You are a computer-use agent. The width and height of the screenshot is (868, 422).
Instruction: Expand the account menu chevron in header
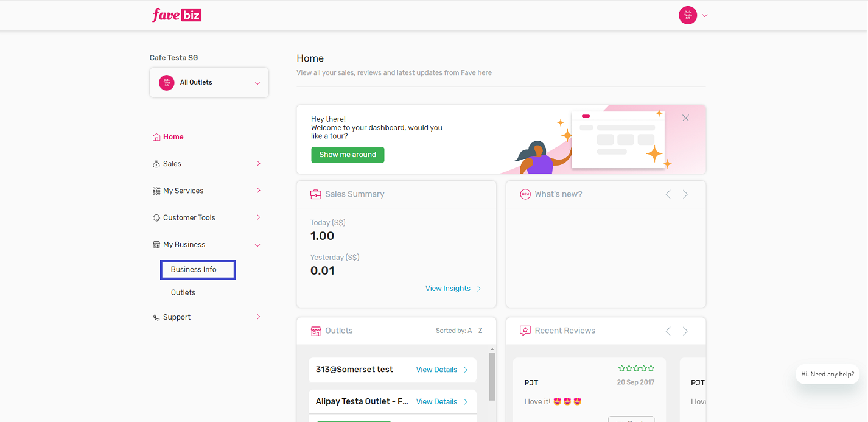(x=705, y=16)
